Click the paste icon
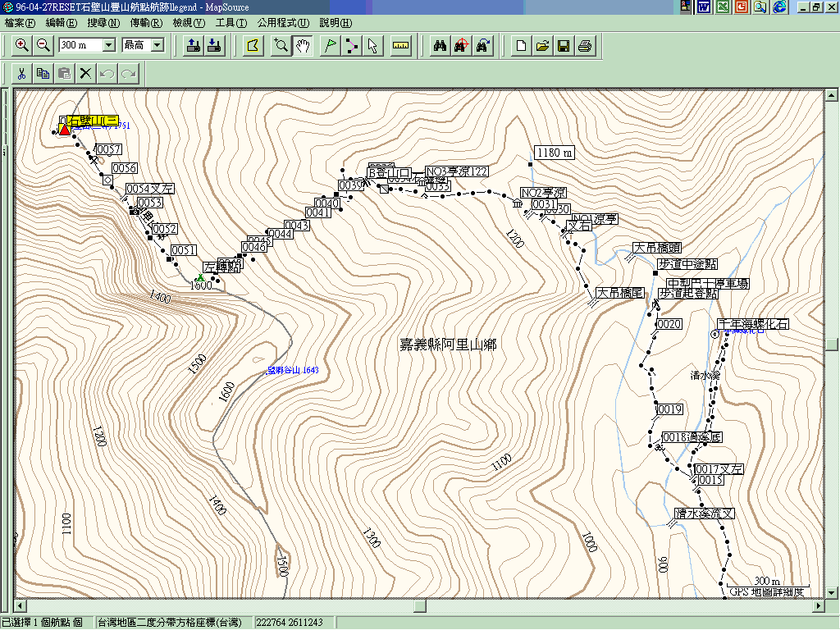 64,73
